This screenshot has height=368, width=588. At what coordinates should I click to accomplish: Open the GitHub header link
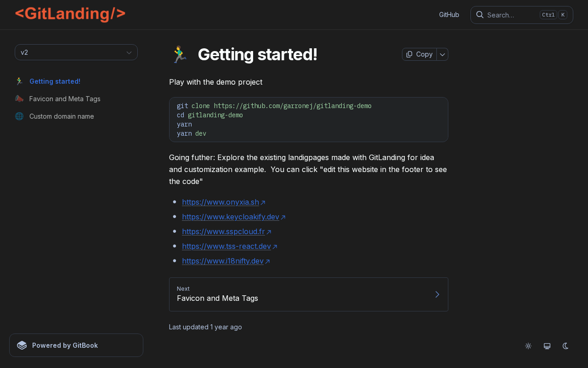(449, 15)
